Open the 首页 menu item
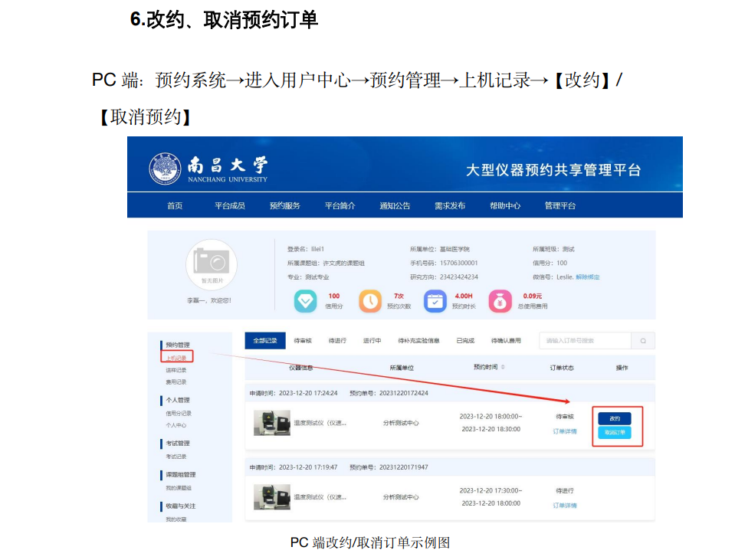The width and height of the screenshot is (735, 560). 175,206
